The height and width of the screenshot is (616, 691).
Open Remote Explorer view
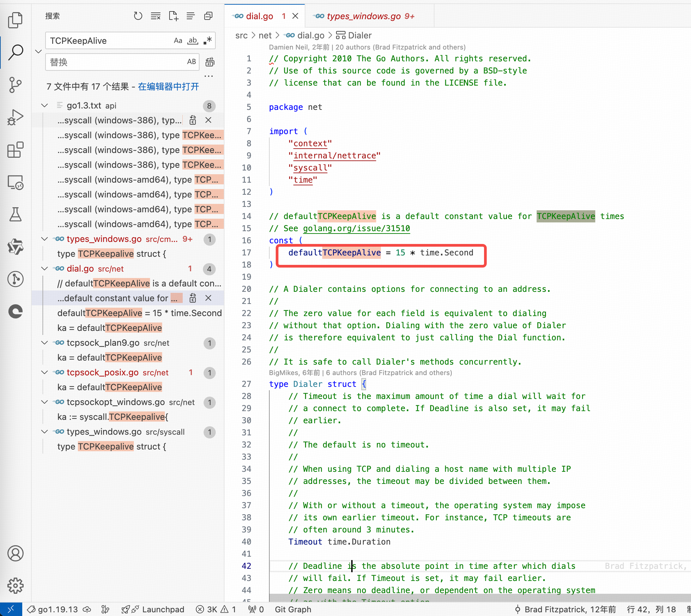tap(15, 182)
